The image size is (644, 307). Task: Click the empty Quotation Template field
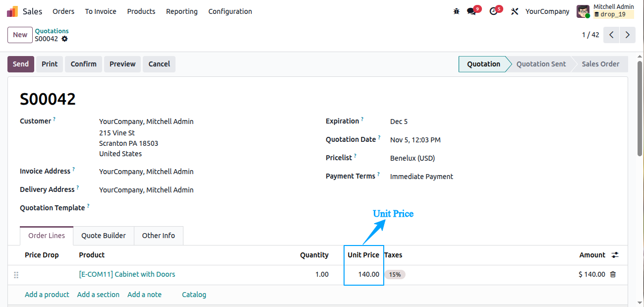coord(204,208)
